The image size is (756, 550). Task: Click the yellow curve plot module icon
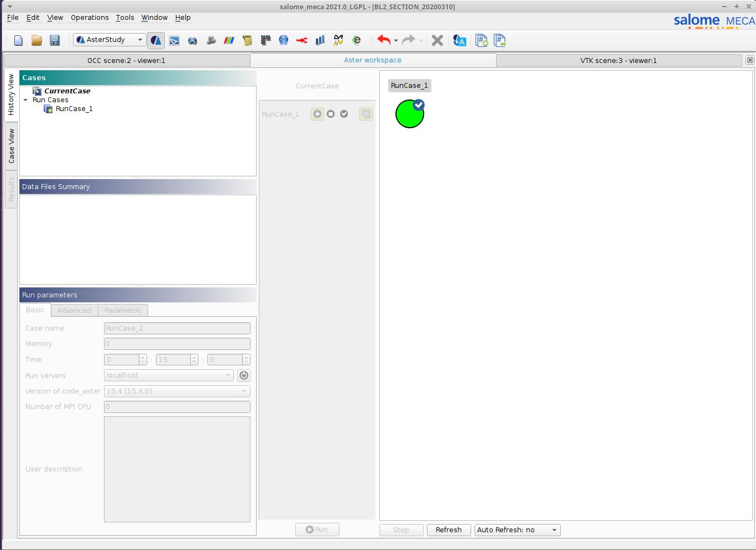click(x=338, y=40)
